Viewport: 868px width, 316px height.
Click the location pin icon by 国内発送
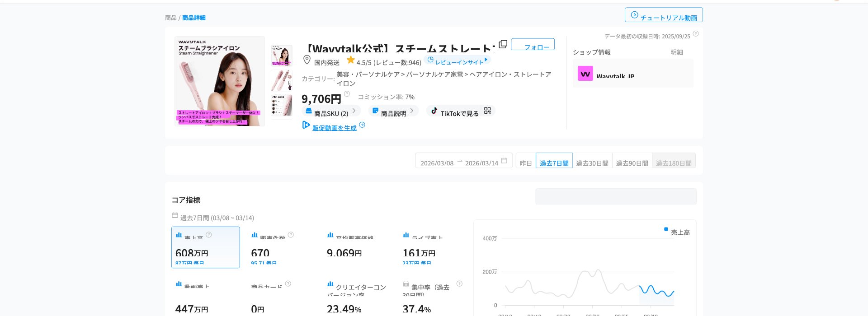(307, 60)
